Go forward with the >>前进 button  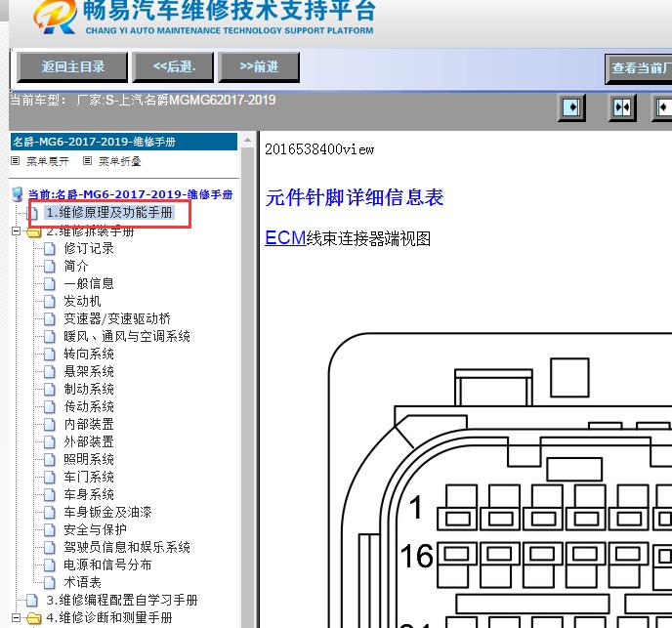[x=259, y=66]
